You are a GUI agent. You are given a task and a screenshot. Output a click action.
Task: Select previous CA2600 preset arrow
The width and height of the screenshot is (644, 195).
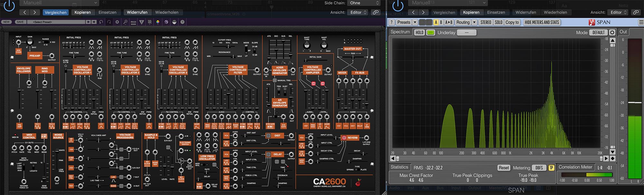pyautogui.click(x=88, y=22)
